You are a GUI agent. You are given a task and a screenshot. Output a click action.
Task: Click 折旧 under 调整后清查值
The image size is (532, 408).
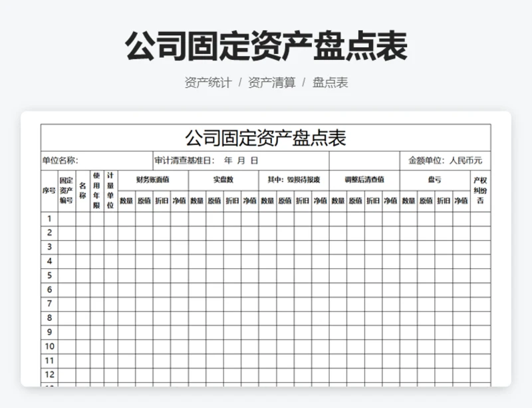(373, 201)
